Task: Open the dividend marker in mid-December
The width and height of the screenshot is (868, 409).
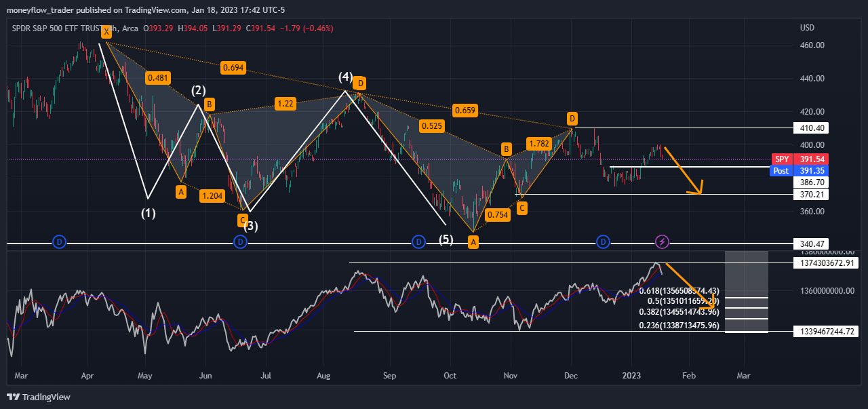Action: point(603,241)
